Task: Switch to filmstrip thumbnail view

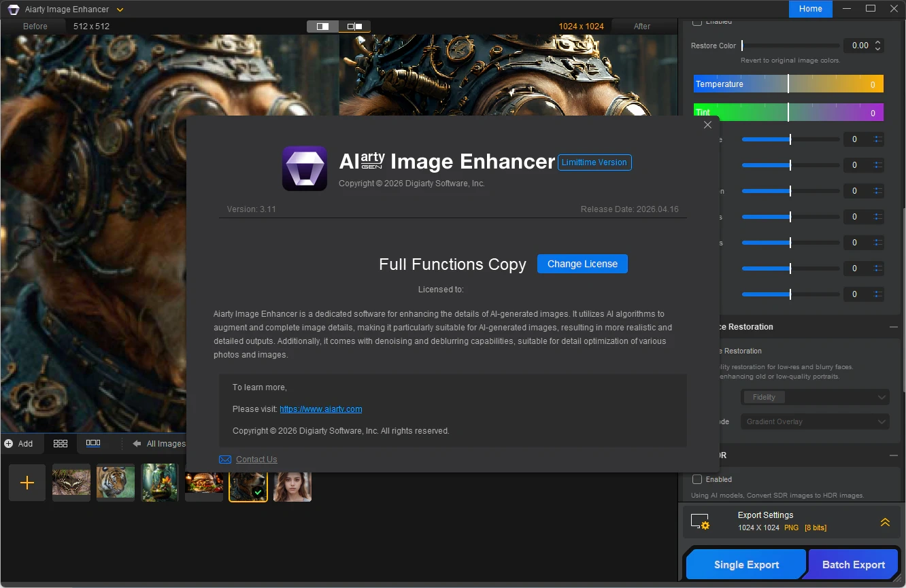Action: 93,443
